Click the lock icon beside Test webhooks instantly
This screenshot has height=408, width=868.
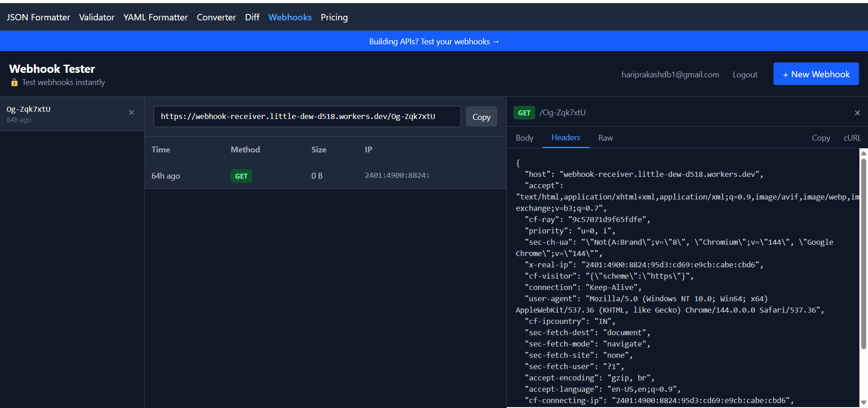coord(14,82)
